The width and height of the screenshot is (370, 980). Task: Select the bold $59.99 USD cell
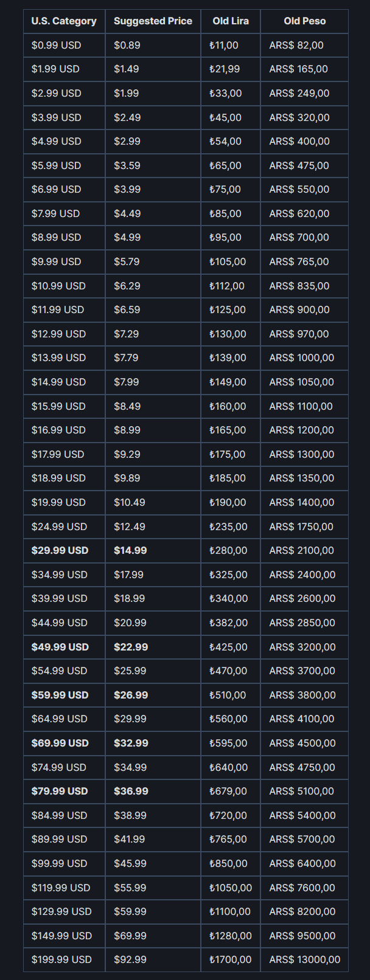click(x=64, y=695)
